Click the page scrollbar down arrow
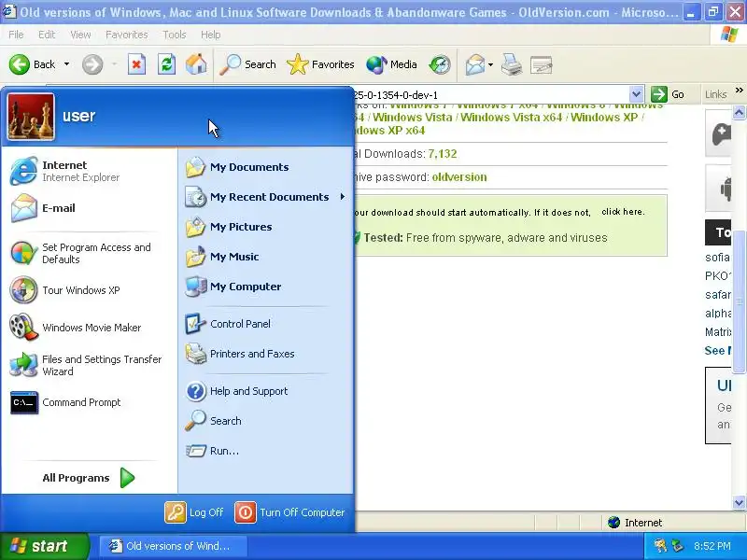 [x=739, y=502]
